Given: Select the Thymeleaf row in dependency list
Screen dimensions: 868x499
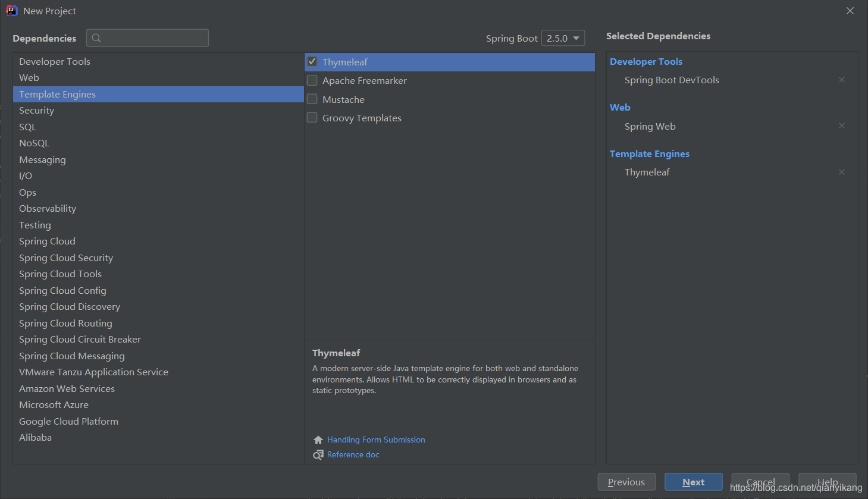Looking at the screenshot, I should (450, 62).
